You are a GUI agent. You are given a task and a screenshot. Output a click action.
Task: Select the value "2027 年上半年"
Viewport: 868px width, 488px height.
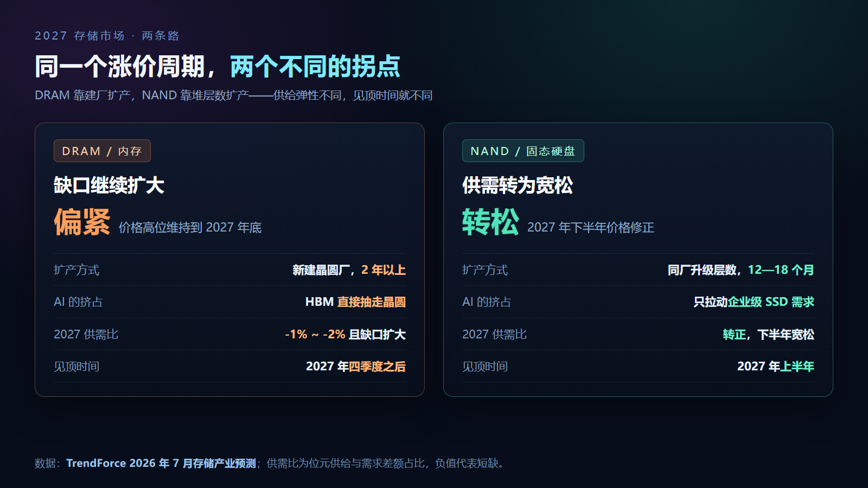tap(776, 367)
